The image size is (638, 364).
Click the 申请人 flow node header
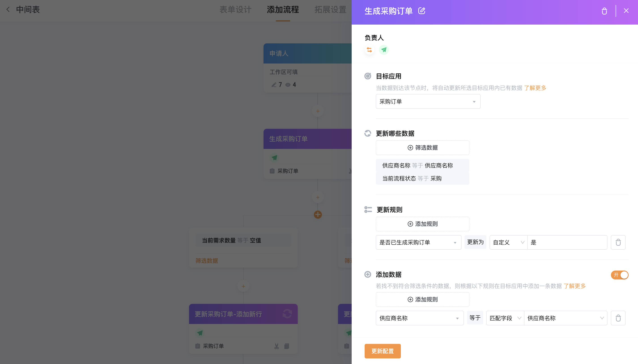pos(307,53)
